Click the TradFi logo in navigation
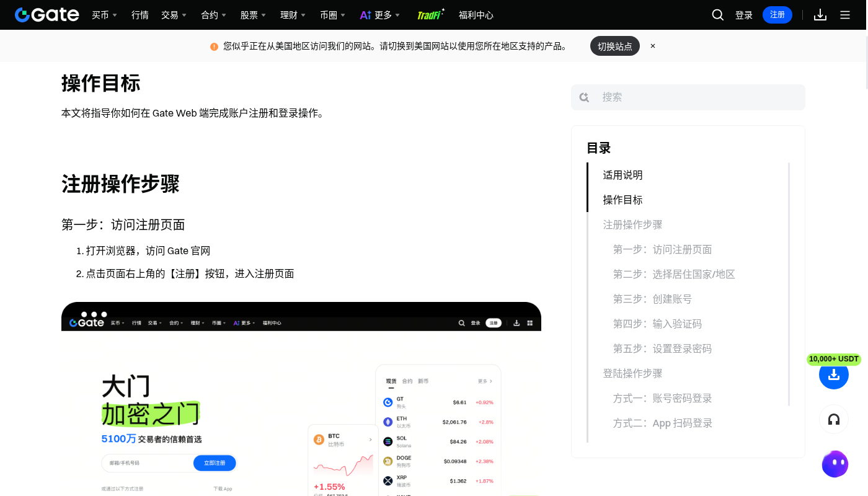The image size is (868, 496). point(431,15)
